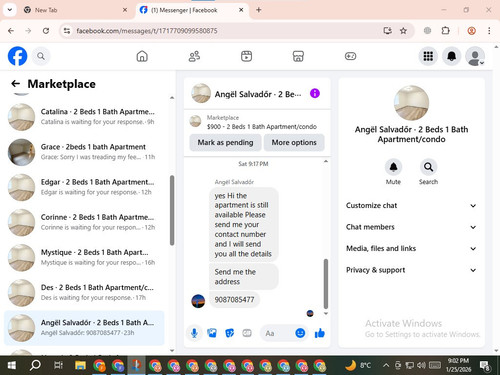Expand Customize chat section
This screenshot has height=375, width=500.
click(x=411, y=205)
